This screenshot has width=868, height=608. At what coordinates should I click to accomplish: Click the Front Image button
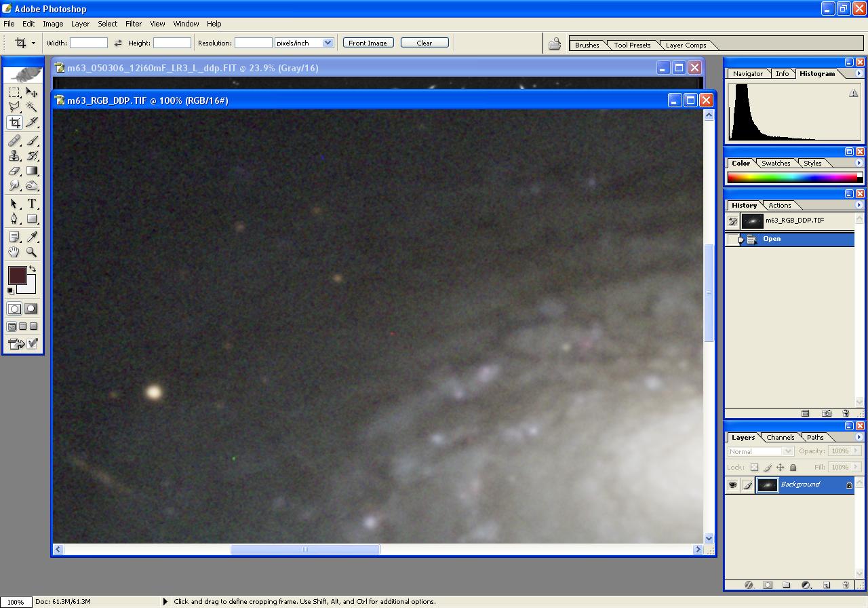coord(368,43)
